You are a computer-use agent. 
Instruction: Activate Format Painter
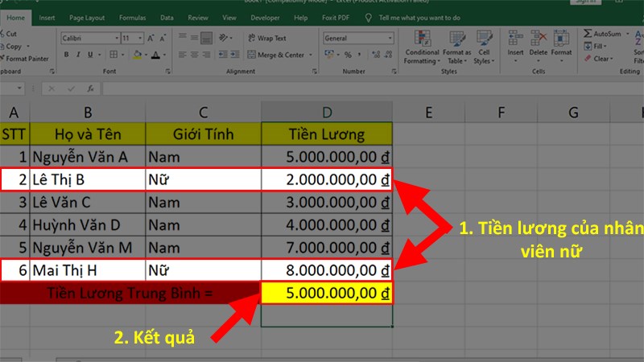tap(24, 58)
